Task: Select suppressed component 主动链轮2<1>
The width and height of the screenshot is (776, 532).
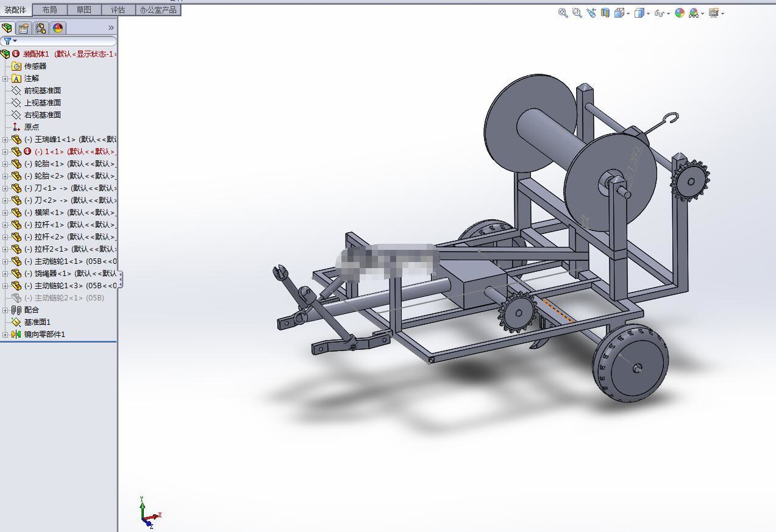Action: click(x=64, y=297)
